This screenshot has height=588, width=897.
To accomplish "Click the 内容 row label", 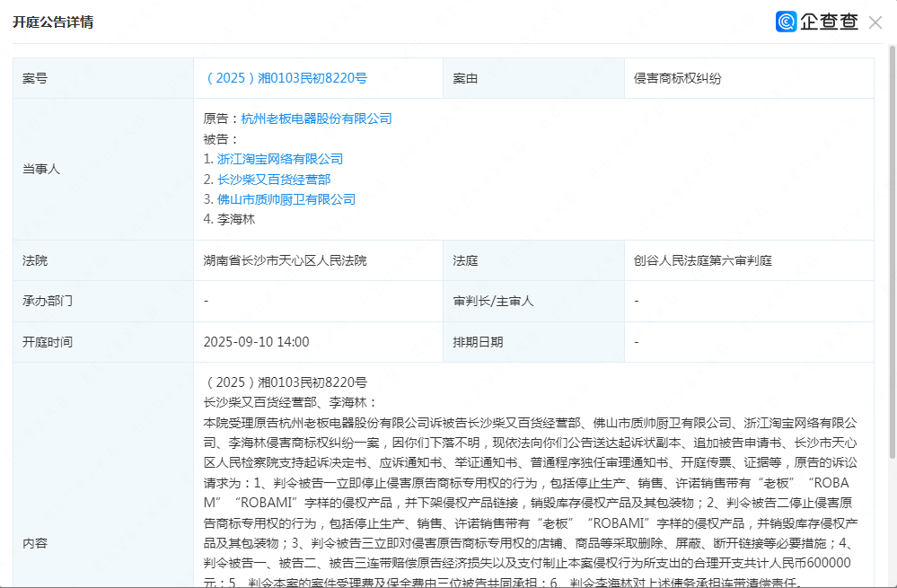I will [x=35, y=543].
